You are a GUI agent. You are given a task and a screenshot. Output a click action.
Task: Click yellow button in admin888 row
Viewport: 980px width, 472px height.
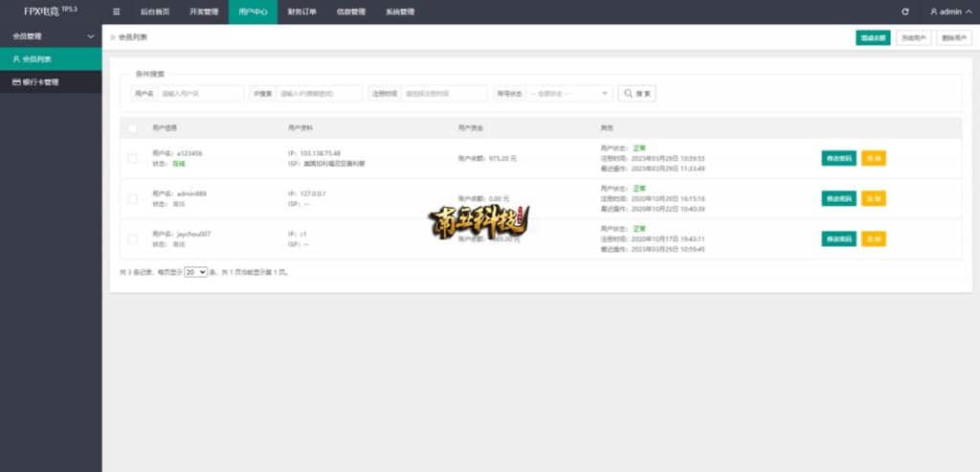coord(874,199)
